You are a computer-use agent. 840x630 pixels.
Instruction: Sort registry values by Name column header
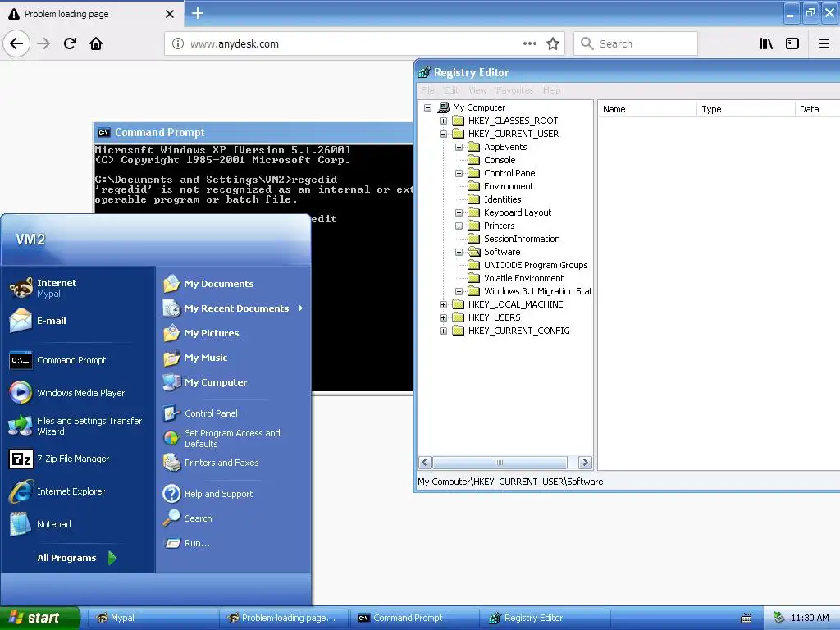tap(647, 109)
